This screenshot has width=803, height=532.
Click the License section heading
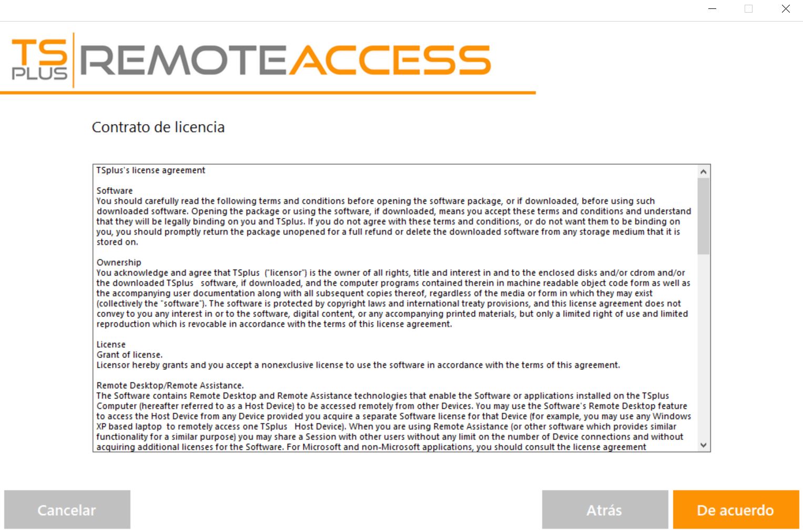pos(111,344)
